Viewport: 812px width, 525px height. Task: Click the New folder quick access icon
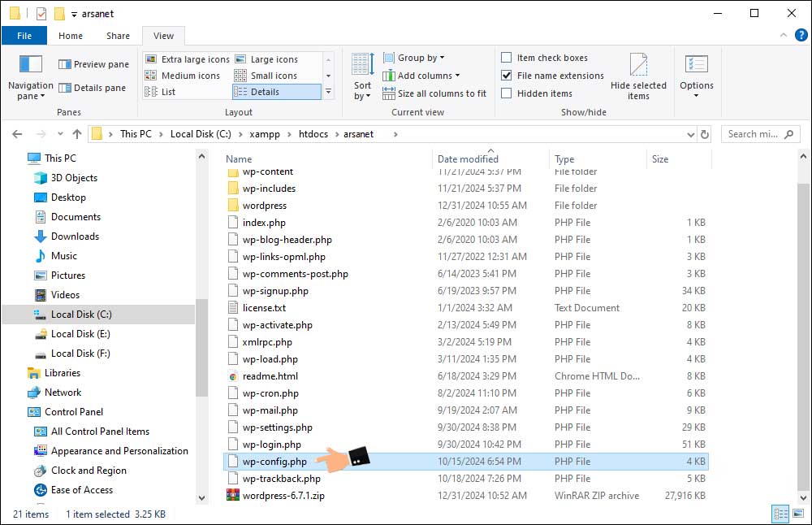(59, 14)
